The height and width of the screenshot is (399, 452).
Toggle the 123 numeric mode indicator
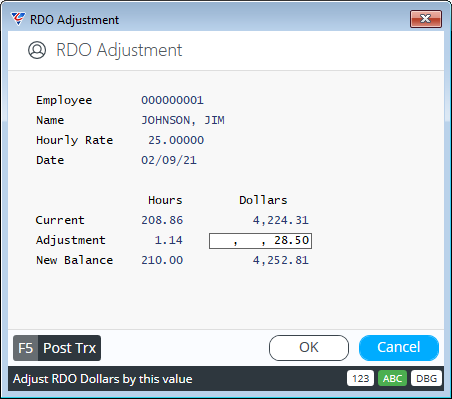point(360,379)
